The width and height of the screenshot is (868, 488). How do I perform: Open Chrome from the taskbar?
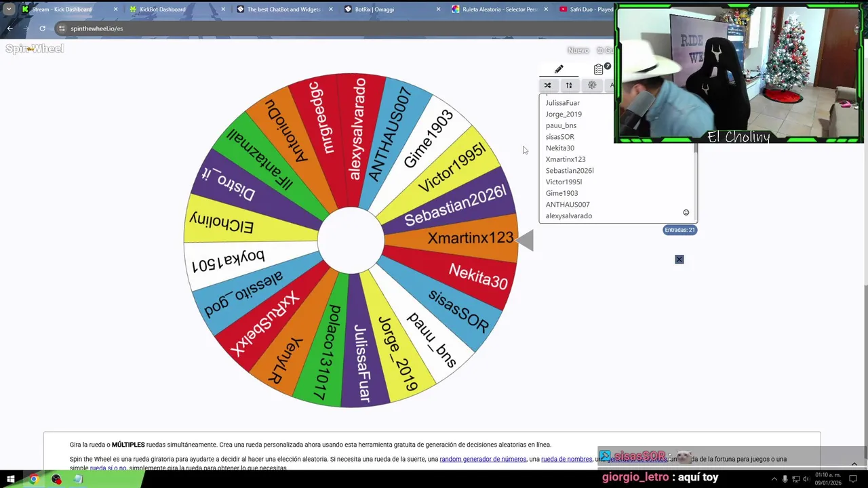click(x=33, y=479)
